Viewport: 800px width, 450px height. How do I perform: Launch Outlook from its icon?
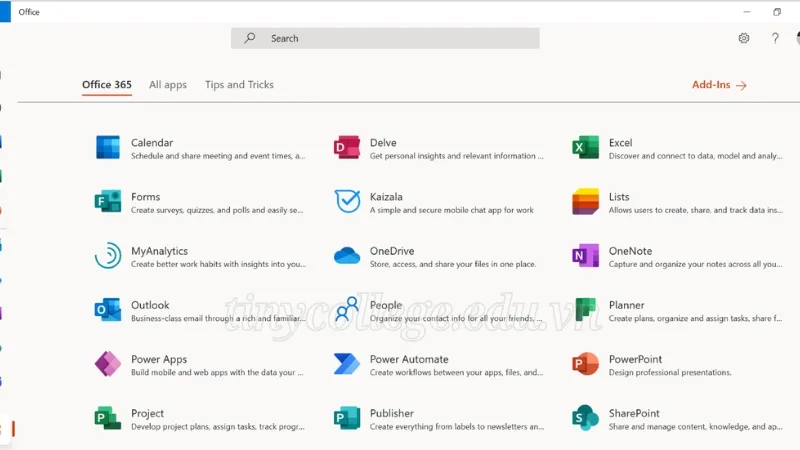[x=108, y=310]
